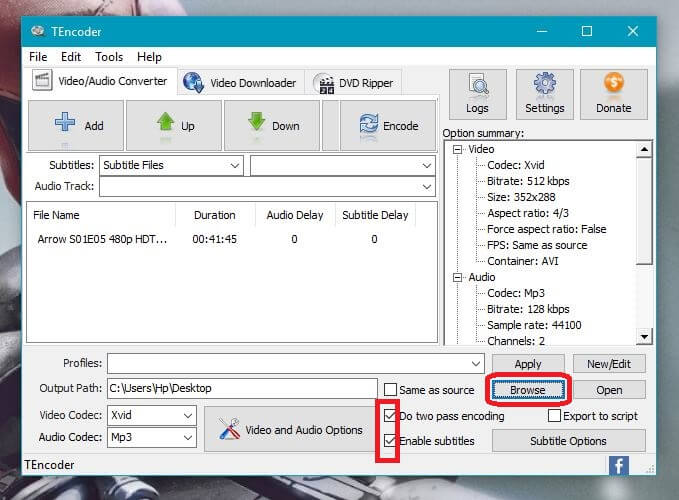Click the Output Path text field
Viewport: 679px width, 500px height.
pos(242,388)
